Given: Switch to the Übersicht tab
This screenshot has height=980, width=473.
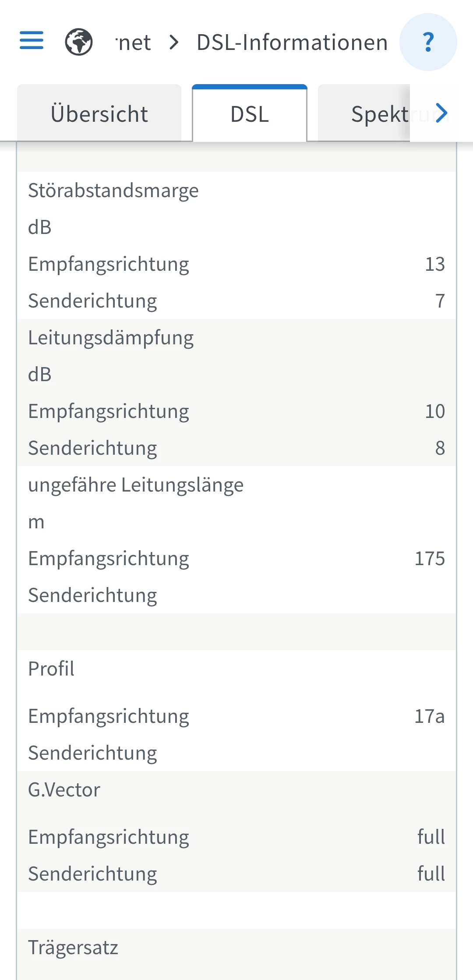Looking at the screenshot, I should coord(99,114).
